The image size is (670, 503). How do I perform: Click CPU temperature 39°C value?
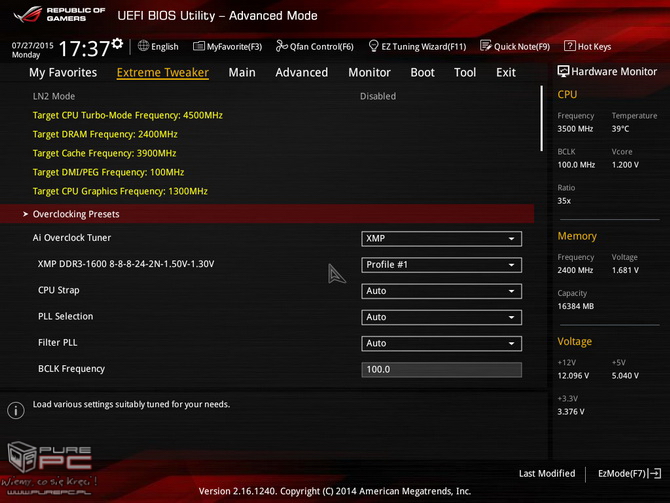(x=620, y=129)
